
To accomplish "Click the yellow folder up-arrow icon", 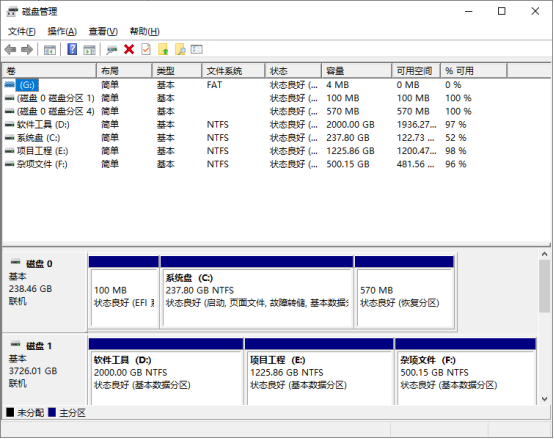I will (x=163, y=49).
